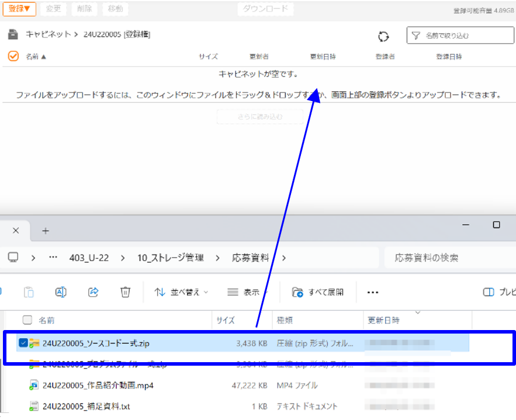
Task: Open the Explorer more options (…) menu
Action: click(x=373, y=292)
